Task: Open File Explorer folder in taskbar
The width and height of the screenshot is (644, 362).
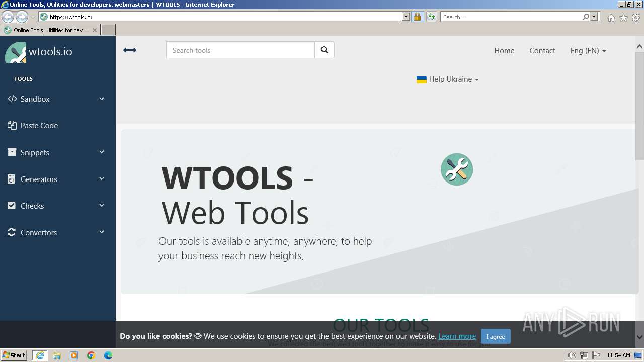Action: [x=57, y=355]
